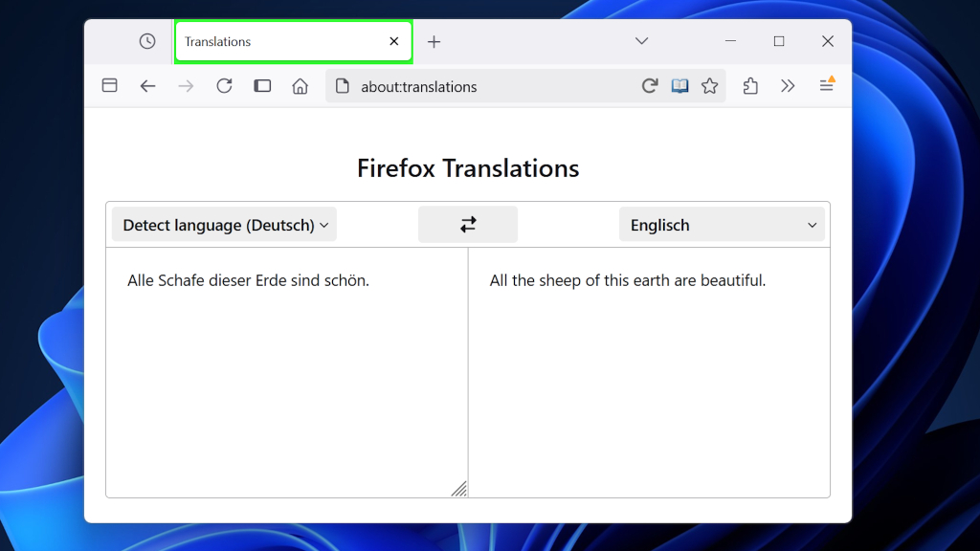
Task: Click the back navigation arrow
Action: pos(147,85)
